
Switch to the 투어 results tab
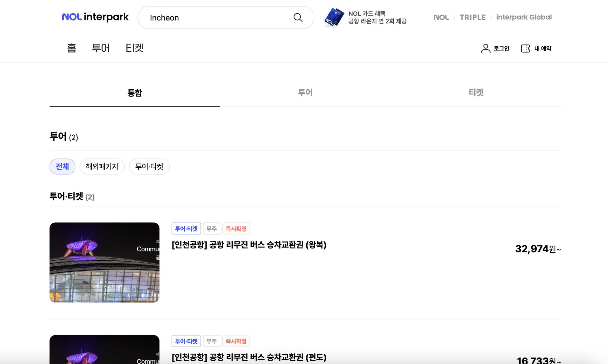(x=305, y=93)
